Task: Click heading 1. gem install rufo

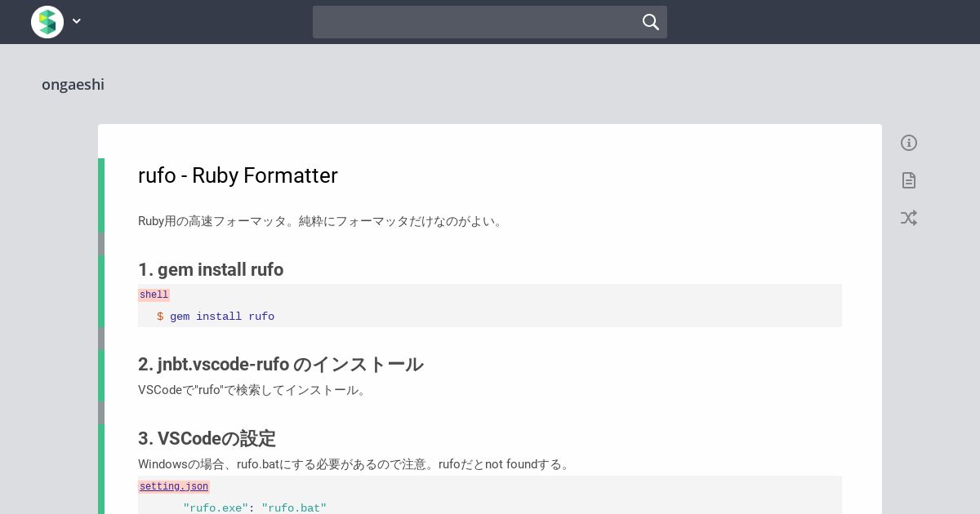Action: coord(211,270)
